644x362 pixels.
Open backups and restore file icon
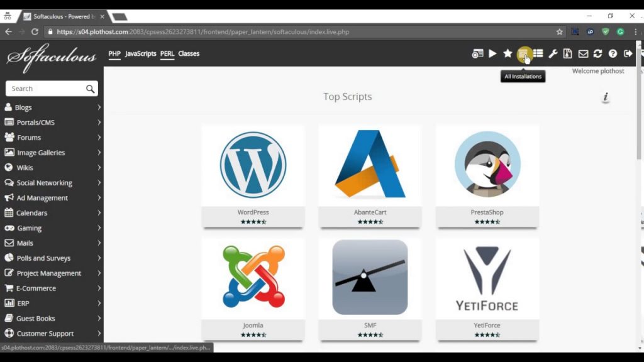[x=568, y=53]
